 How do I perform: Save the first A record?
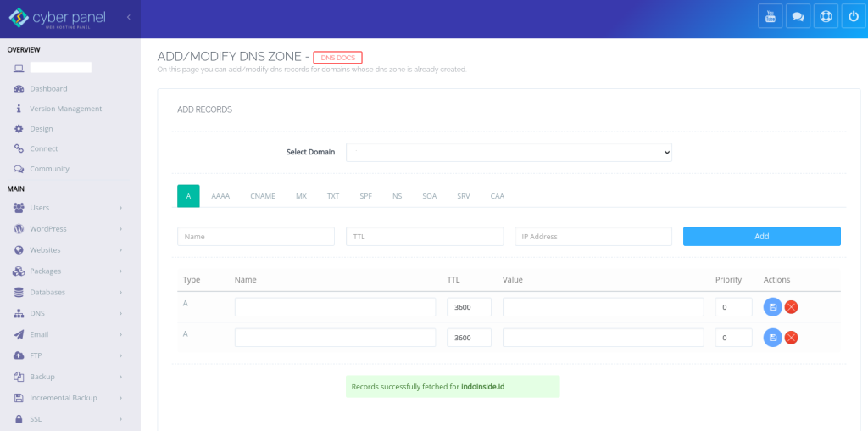coord(772,307)
